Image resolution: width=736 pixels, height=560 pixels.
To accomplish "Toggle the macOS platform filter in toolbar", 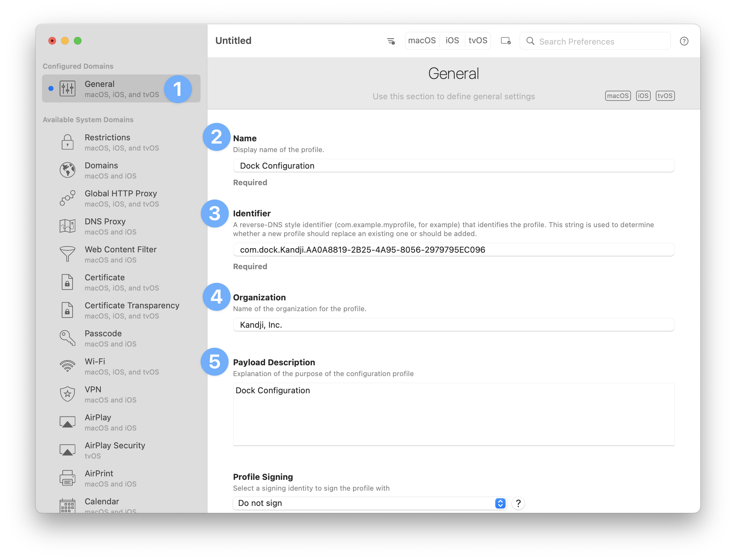I will (422, 41).
